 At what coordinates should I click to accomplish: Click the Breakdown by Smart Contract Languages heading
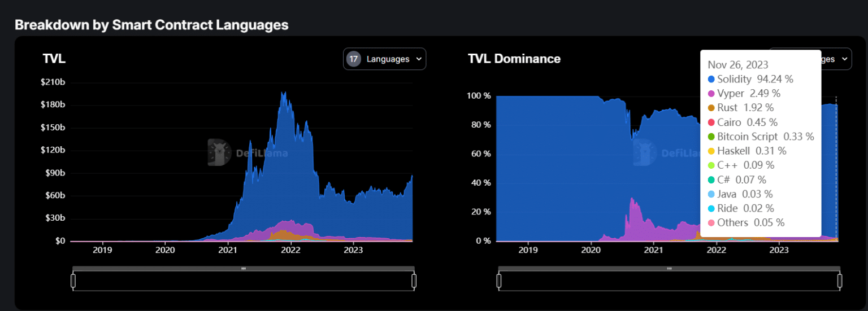click(x=151, y=25)
